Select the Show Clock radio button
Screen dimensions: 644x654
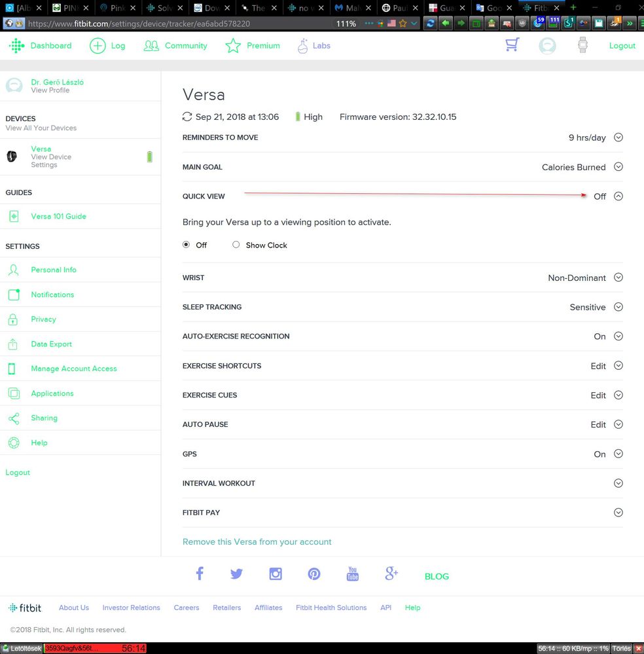[236, 245]
